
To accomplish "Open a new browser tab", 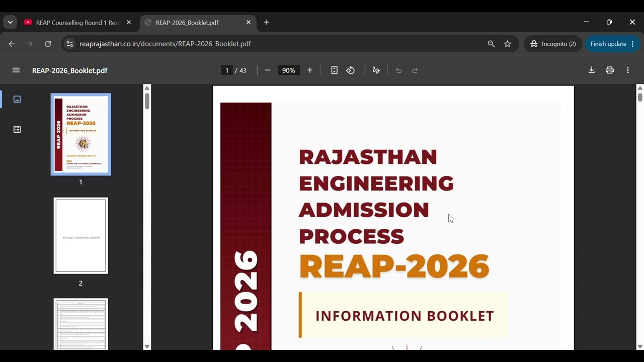I will pyautogui.click(x=267, y=23).
